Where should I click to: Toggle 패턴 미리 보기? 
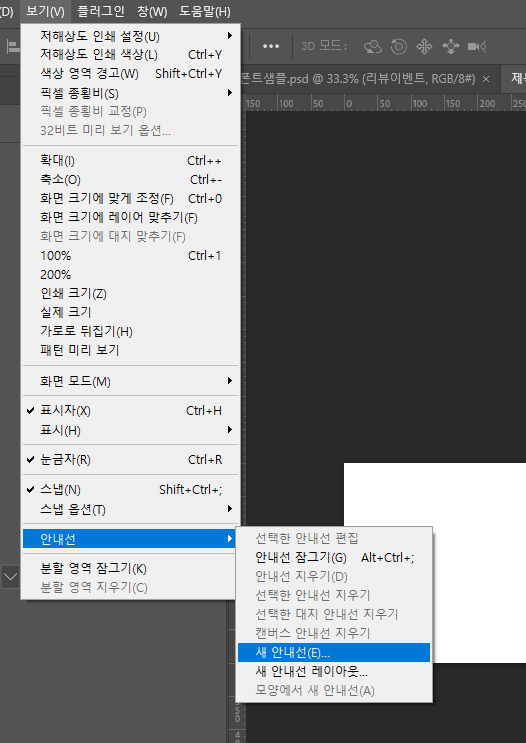131,350
